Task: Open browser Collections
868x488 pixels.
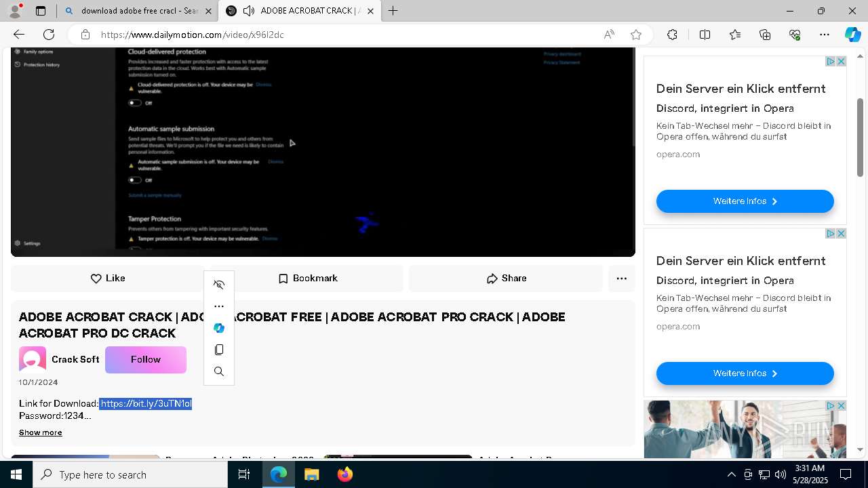Action: (x=765, y=35)
